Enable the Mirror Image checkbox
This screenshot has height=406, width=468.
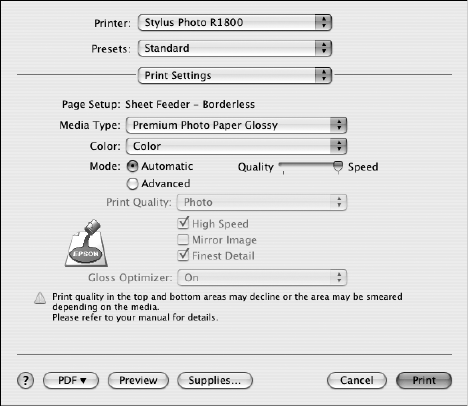183,239
